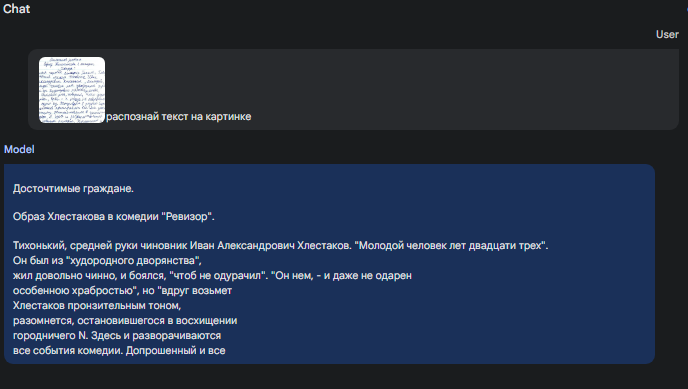
Task: Click the line about "худородного дворянства"
Action: pyautogui.click(x=107, y=261)
